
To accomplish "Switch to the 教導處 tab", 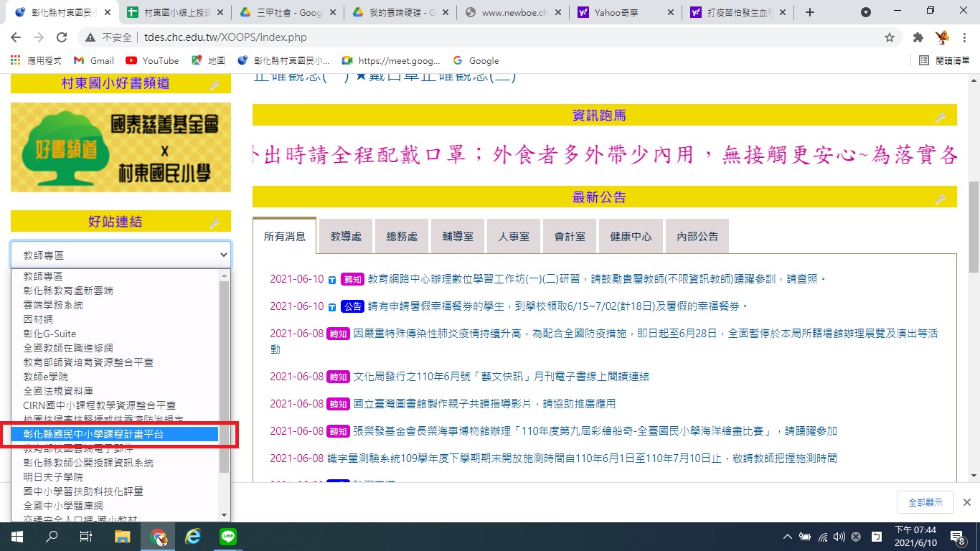I will tap(345, 236).
